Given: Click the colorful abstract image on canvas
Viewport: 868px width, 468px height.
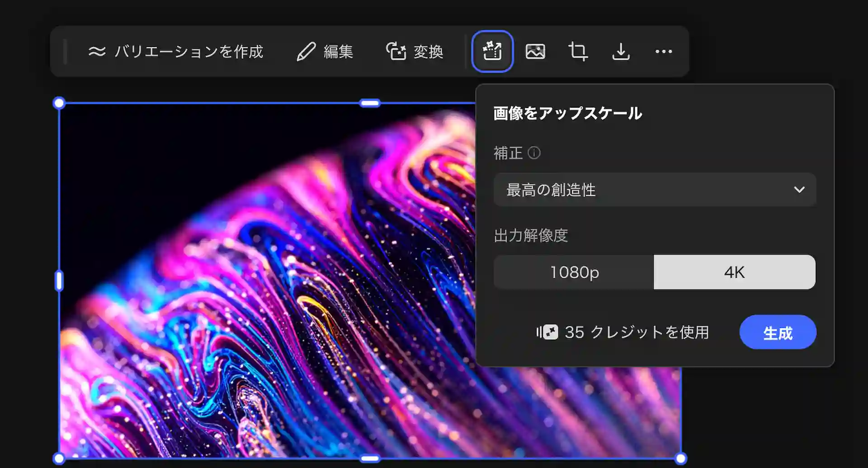Looking at the screenshot, I should point(271,294).
